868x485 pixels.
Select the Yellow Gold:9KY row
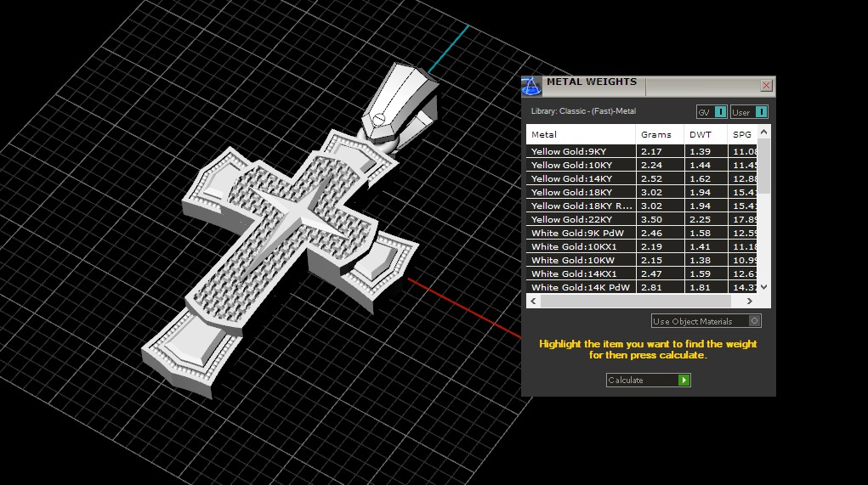click(642, 151)
